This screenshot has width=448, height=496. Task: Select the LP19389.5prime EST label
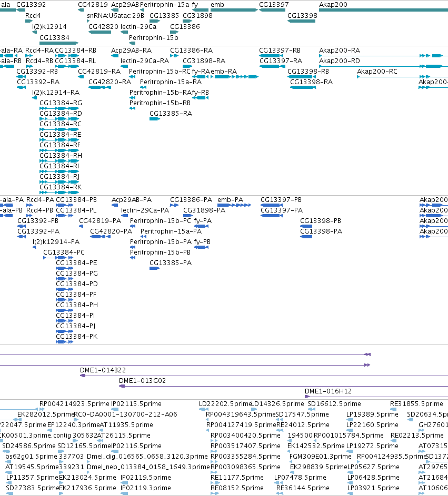(x=372, y=414)
